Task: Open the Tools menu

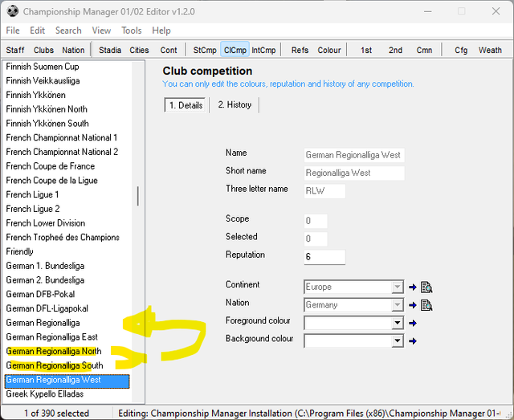Action: pyautogui.click(x=132, y=31)
